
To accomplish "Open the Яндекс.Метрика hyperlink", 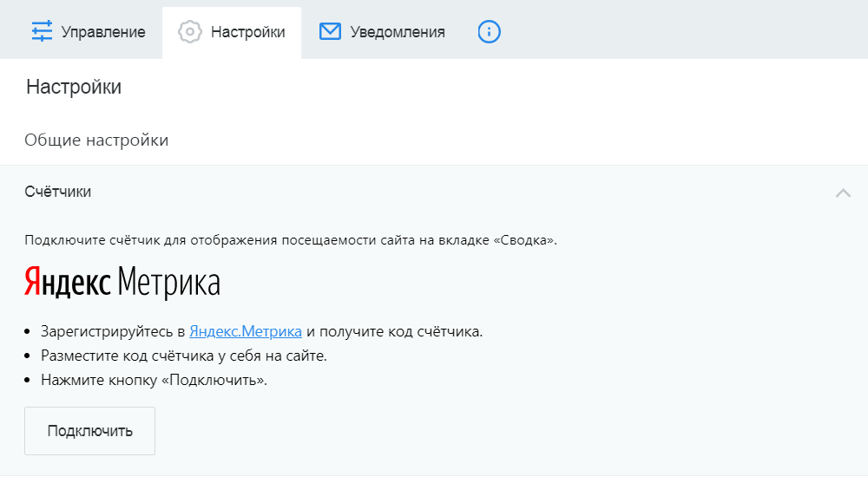I will tap(246, 331).
